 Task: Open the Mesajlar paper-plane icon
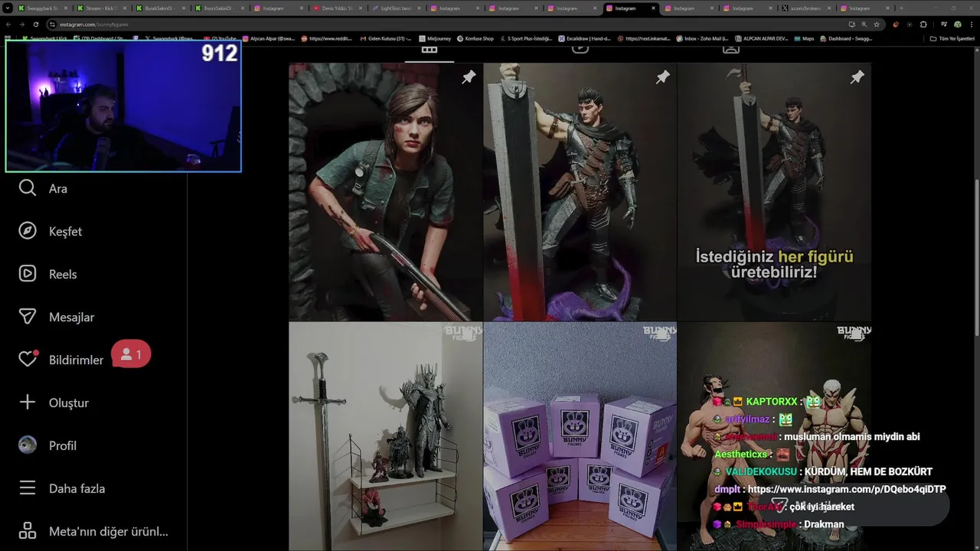[28, 317]
